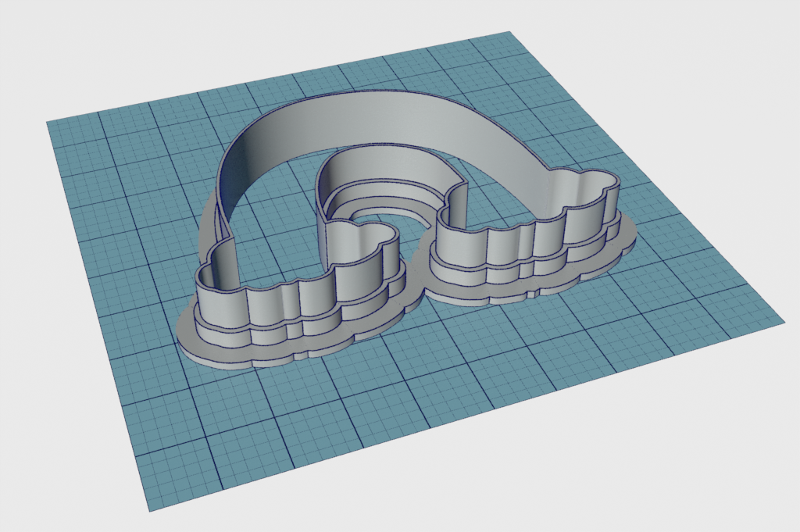Click the grid plane's top corner
The height and width of the screenshot is (532, 800).
(x=509, y=33)
